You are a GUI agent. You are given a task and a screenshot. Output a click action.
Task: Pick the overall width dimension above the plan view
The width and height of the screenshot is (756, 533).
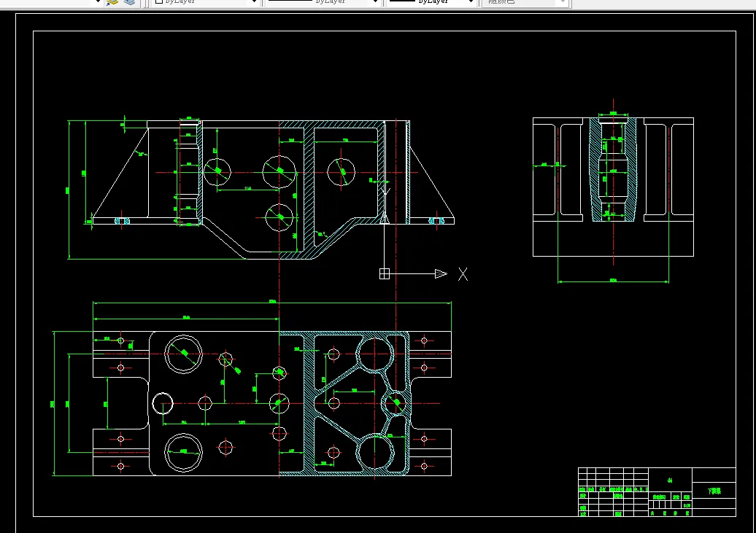272,303
